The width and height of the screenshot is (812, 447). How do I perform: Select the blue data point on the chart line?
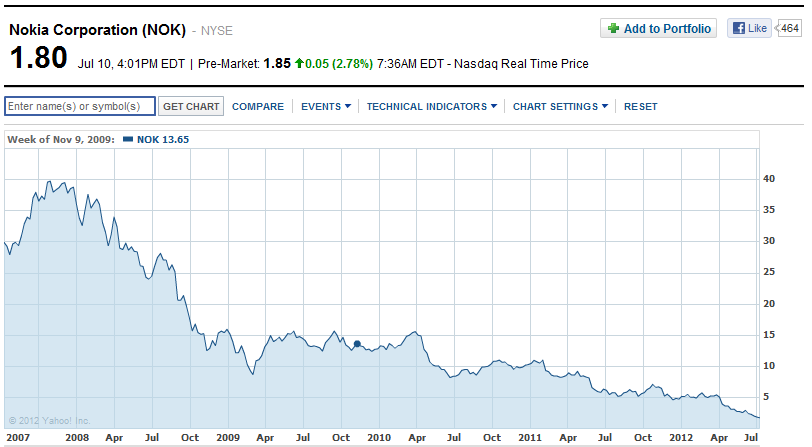357,344
